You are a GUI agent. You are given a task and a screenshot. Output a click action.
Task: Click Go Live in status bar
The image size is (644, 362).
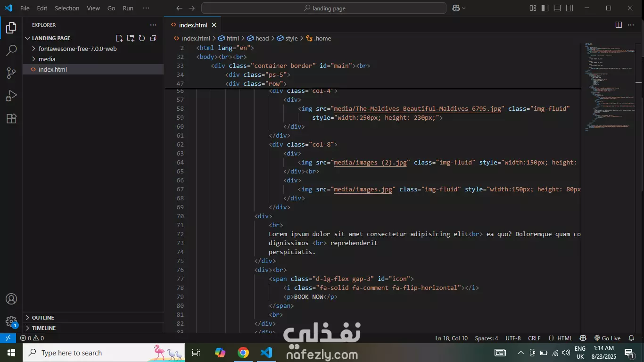coord(607,338)
